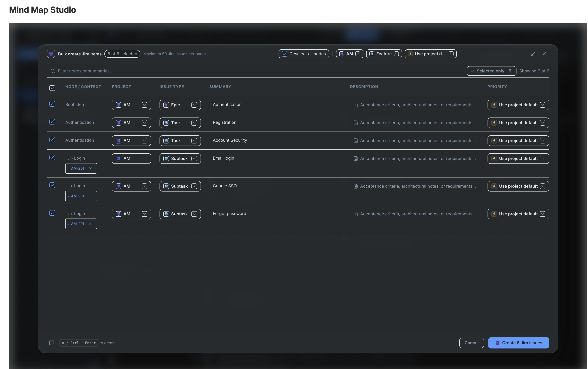Change Subtask issue type for Google SSO row
The image size is (588, 369).
[180, 186]
